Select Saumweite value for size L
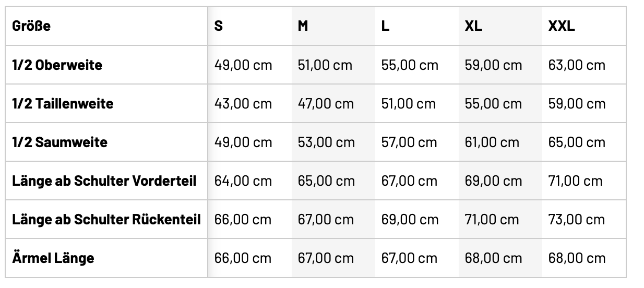 click(x=409, y=142)
